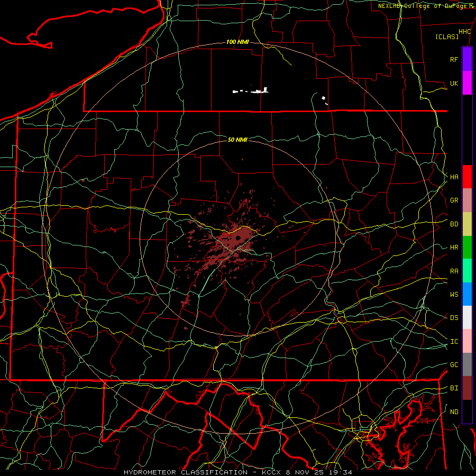Image resolution: width=476 pixels, height=476 pixels.
Task: Click the GR salmon legend color block
Action: (x=467, y=200)
